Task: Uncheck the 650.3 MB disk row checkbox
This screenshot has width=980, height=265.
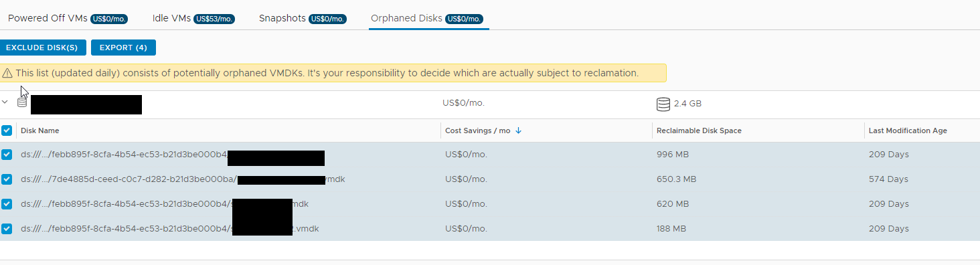Action: tap(7, 179)
